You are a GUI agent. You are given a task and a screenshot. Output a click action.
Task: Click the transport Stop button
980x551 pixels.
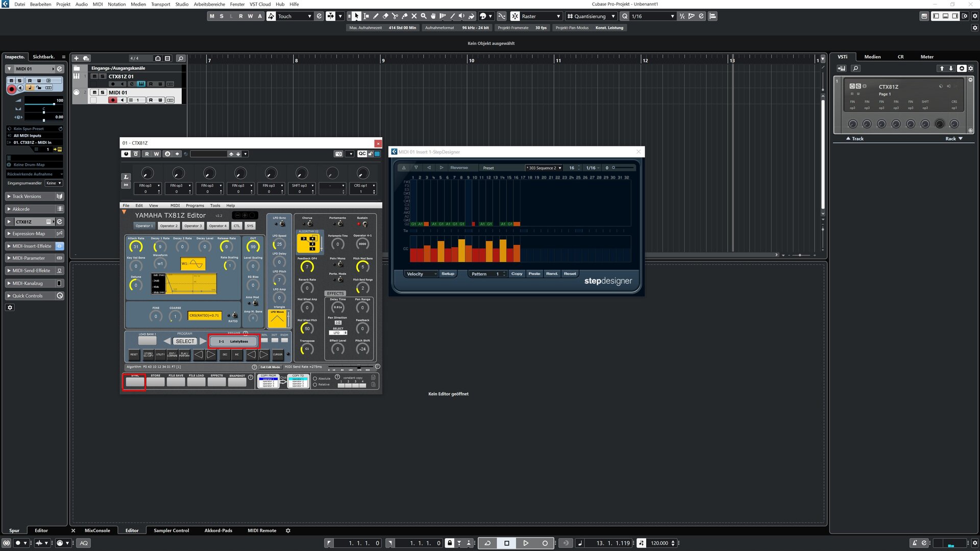coord(507,543)
